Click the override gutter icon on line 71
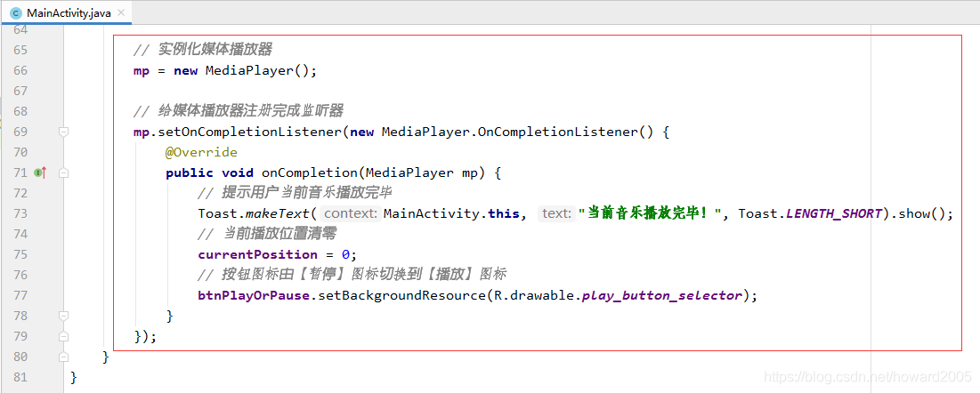 (41, 172)
